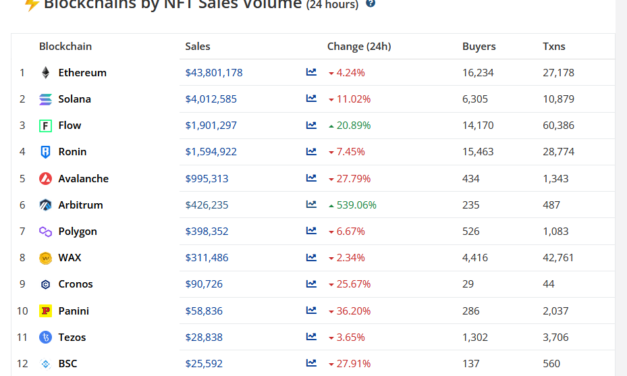Open the Flow blockchain link
This screenshot has height=376, width=627.
(x=70, y=125)
